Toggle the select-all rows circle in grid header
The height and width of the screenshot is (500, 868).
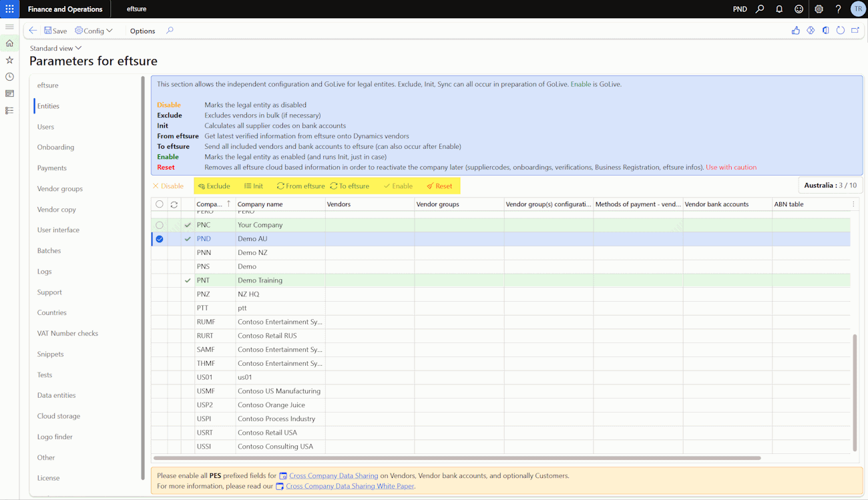[160, 204]
